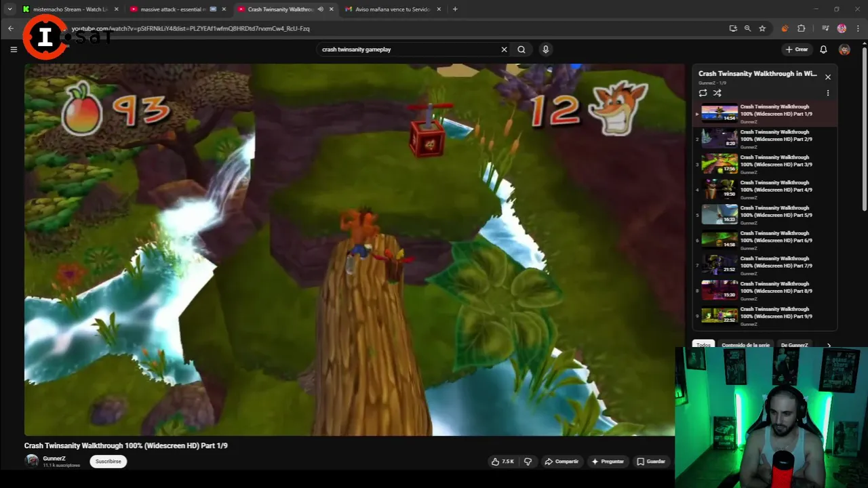Click the GunnerZ channel avatar below video
Viewport: 868px width, 488px height.
pos(32,461)
